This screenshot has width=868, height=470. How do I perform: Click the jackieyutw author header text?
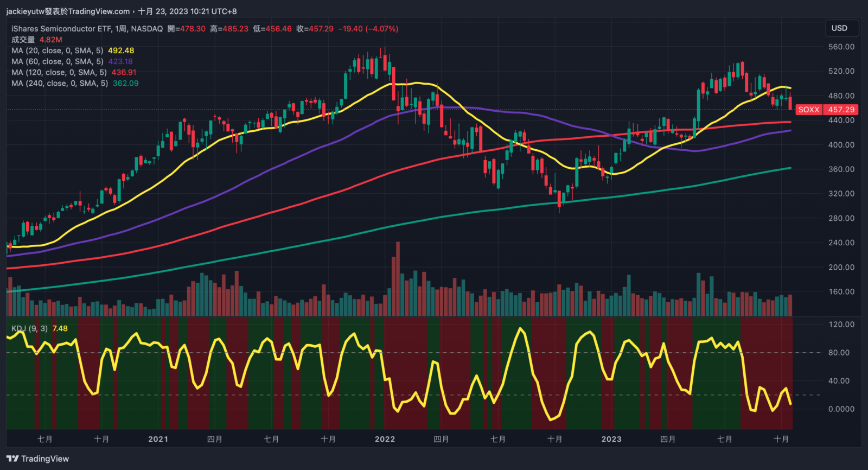(68, 11)
